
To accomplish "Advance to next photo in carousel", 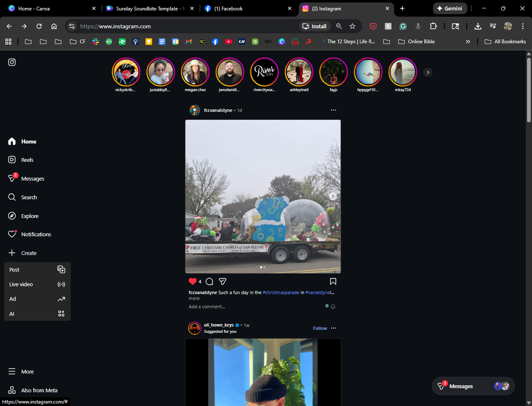I will pos(332,196).
